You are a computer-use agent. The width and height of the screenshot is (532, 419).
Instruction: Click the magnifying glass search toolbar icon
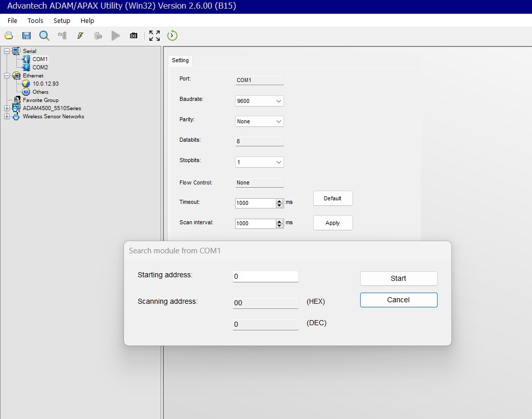click(44, 36)
